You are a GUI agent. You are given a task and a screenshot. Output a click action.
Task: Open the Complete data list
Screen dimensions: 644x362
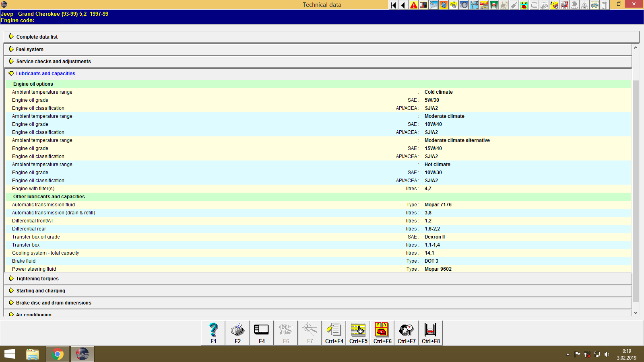(x=37, y=37)
